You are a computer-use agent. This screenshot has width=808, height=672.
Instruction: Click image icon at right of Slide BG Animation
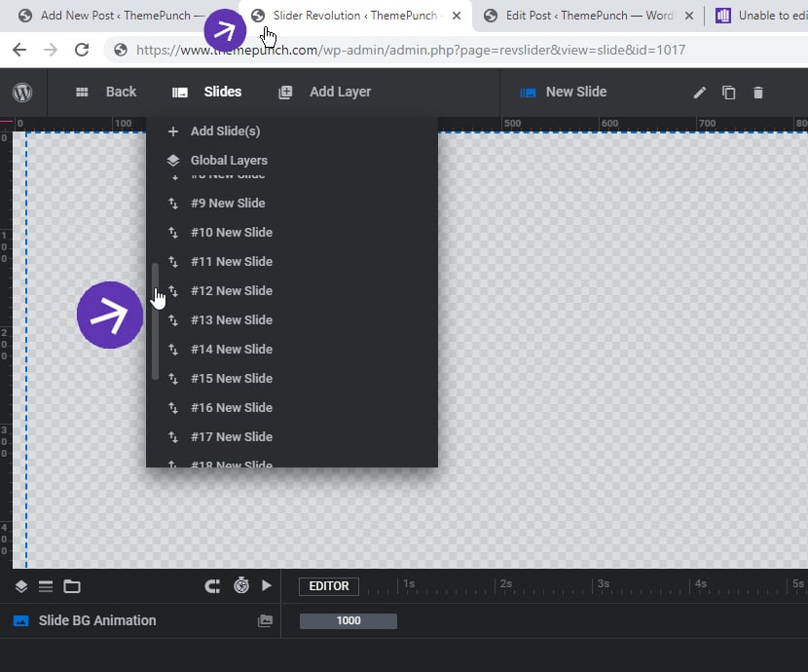point(265,621)
